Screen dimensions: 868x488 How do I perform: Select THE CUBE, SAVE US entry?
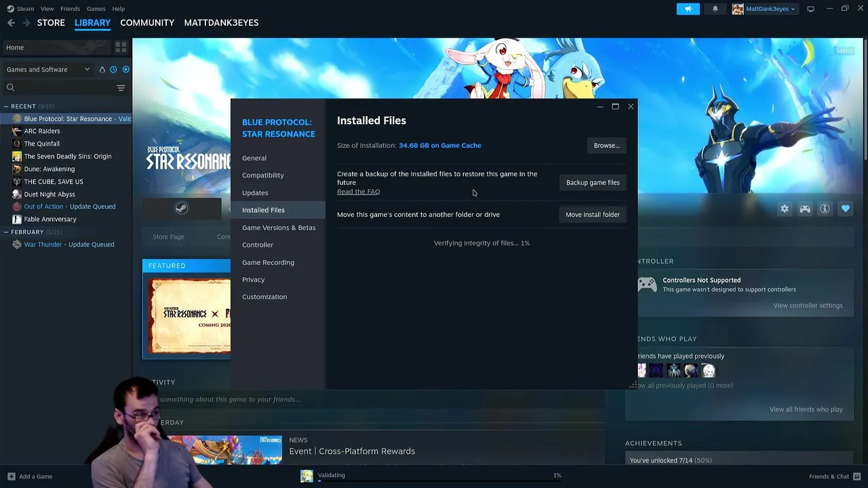(x=54, y=182)
